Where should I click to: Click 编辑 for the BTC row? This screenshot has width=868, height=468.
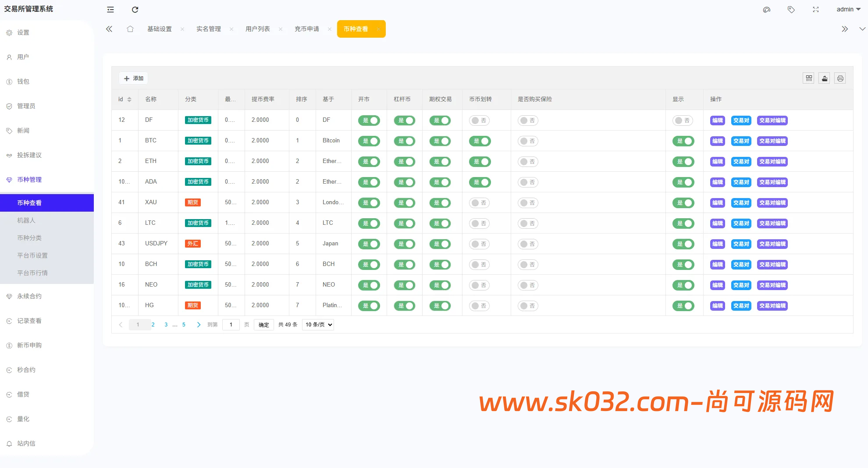pos(718,141)
